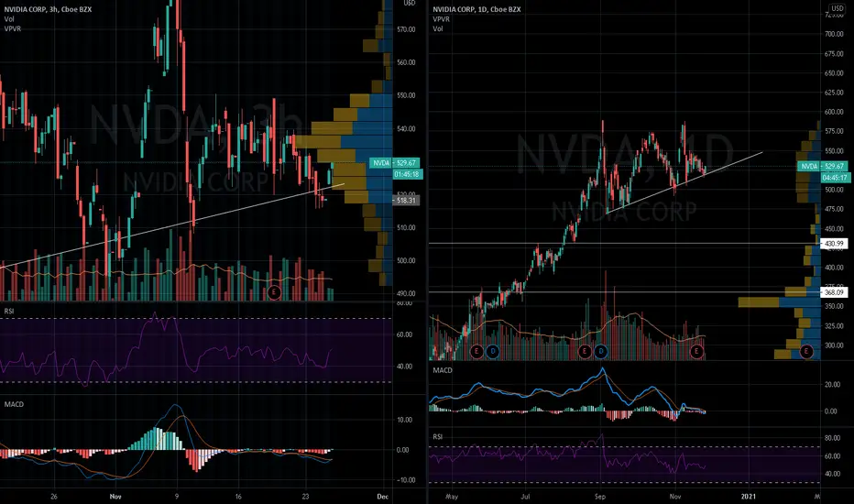
Task: Click the RSI pane label on the 1D chart
Action: (437, 437)
